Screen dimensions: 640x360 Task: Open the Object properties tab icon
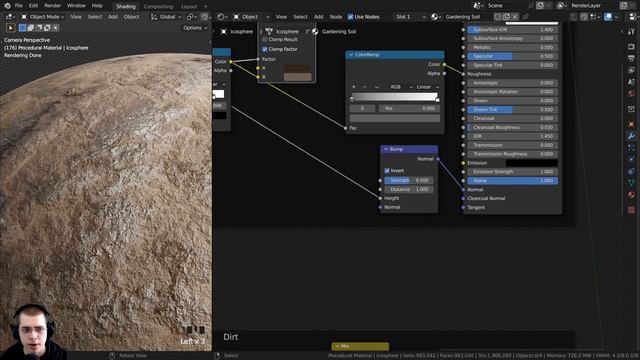(631, 124)
